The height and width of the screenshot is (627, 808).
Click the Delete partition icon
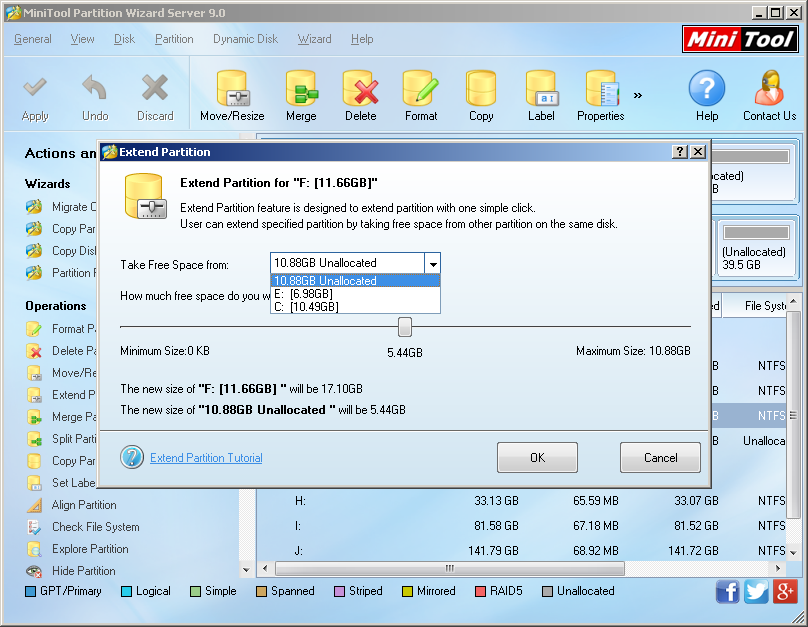click(x=361, y=89)
